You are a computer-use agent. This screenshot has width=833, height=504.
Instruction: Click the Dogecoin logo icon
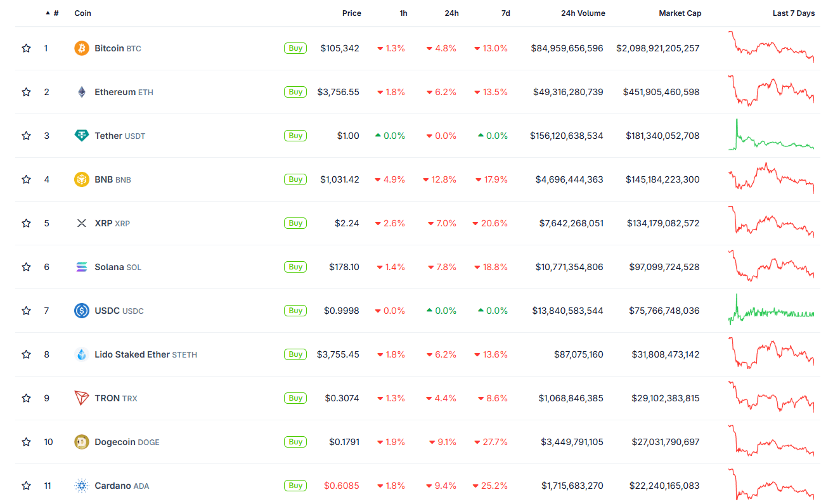click(81, 441)
